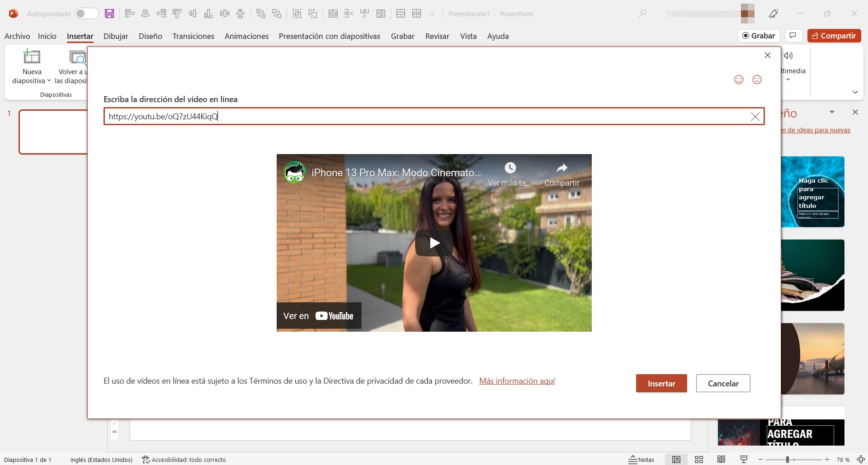Click Align Bottom icon in quick access toolbar
The image size is (868, 465).
click(209, 14)
